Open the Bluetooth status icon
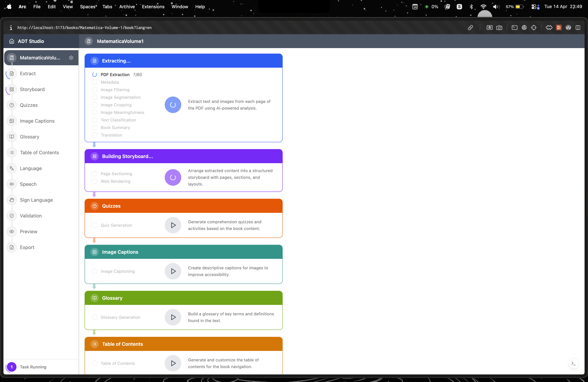The height and width of the screenshot is (382, 588). (471, 7)
